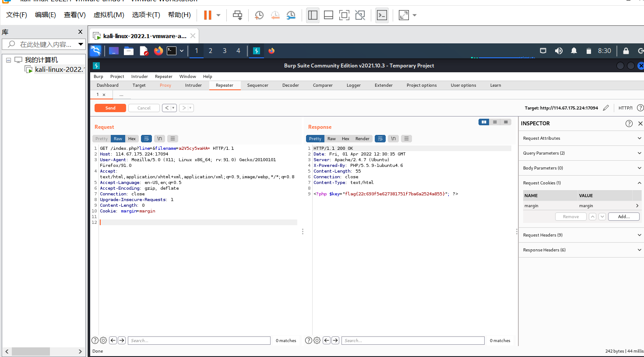Select response Raw view
This screenshot has height=357, width=644.
(x=331, y=138)
